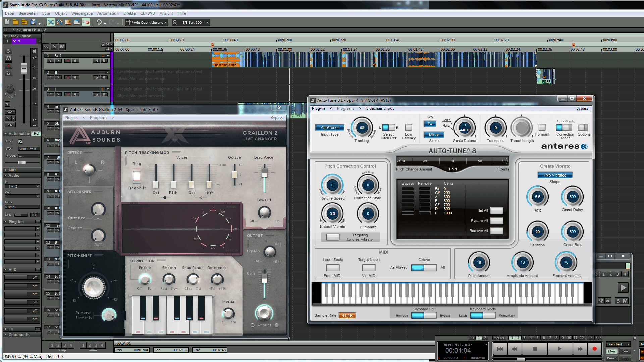
Task: Click Bypass in the Graillon plug-in window
Action: click(x=276, y=118)
